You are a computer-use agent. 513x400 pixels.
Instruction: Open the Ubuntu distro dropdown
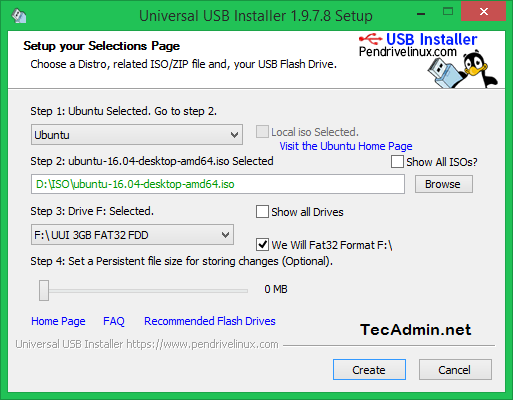pyautogui.click(x=137, y=135)
